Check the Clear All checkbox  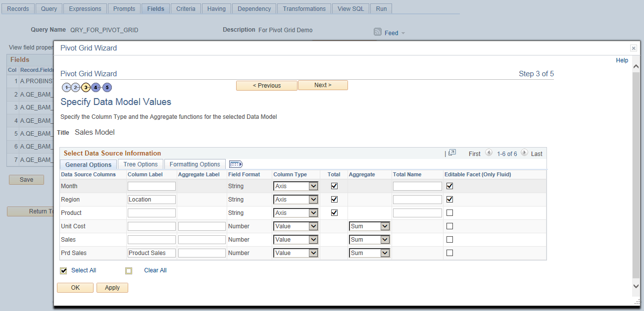pos(129,270)
